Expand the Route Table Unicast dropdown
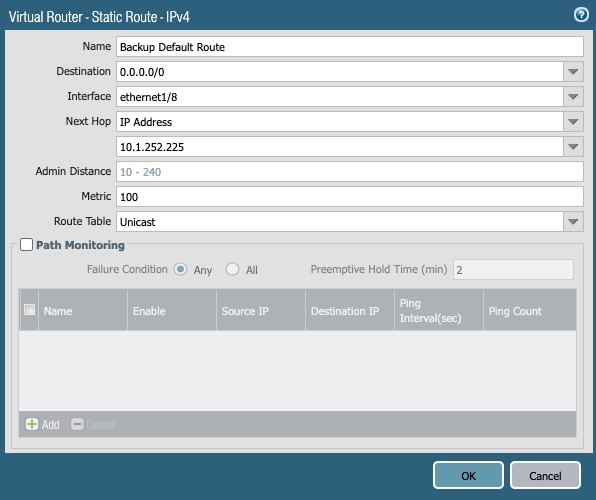This screenshot has height=500, width=596. pyautogui.click(x=573, y=222)
